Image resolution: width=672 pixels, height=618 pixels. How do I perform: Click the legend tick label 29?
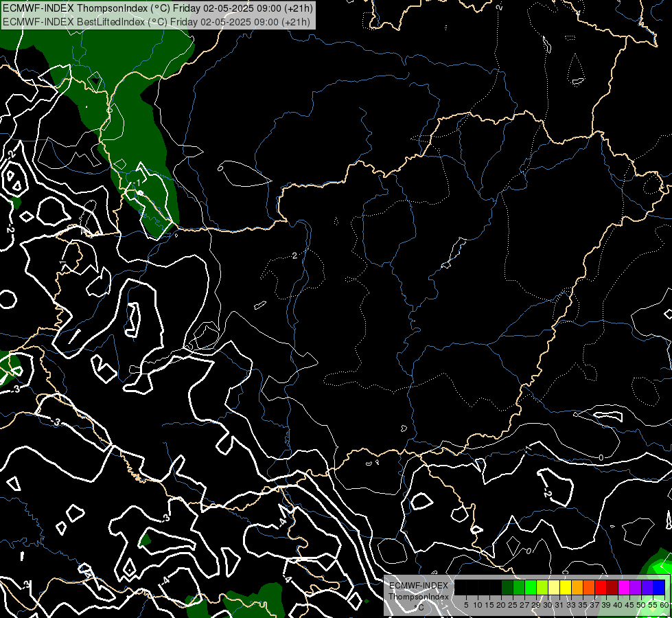coord(535,605)
